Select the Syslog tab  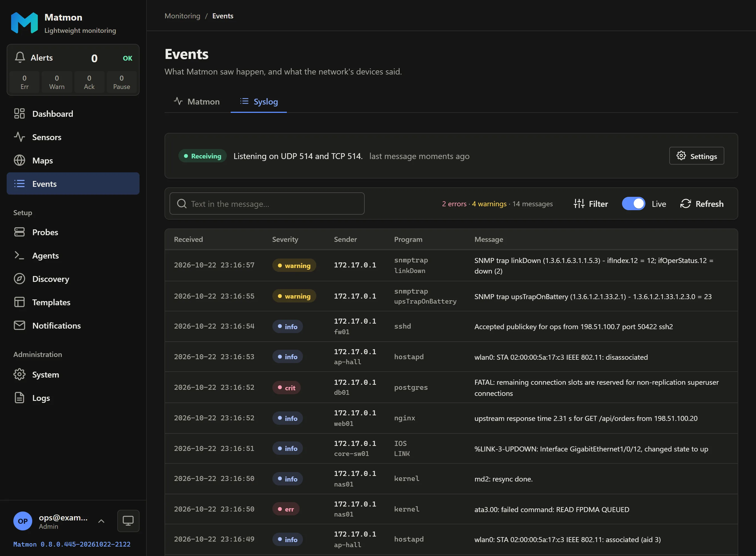(x=259, y=102)
